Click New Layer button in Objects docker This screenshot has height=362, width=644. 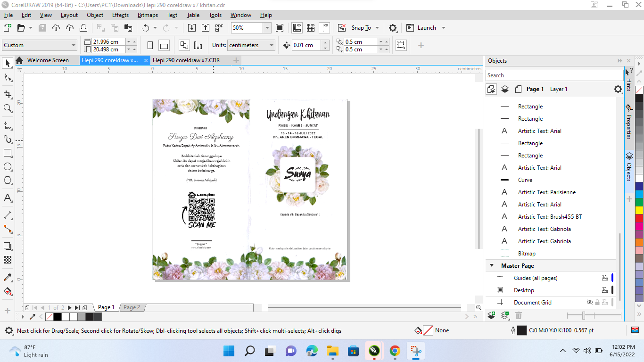(x=492, y=316)
